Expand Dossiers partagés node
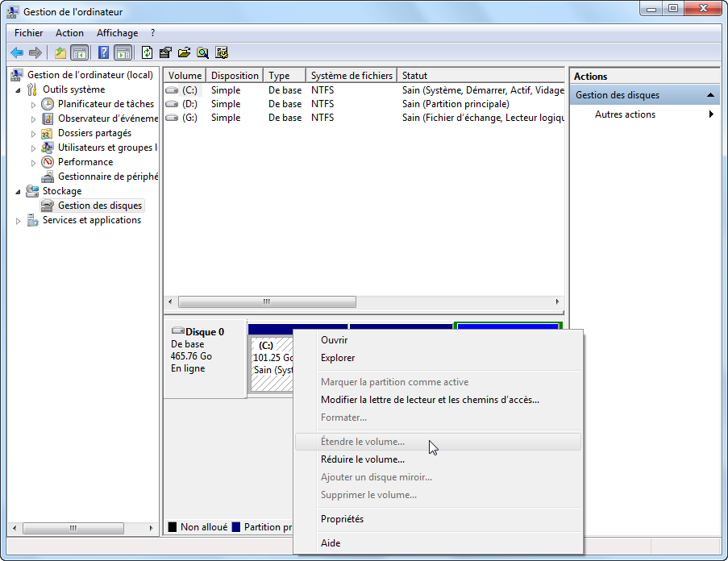Image resolution: width=728 pixels, height=561 pixels. (x=33, y=134)
